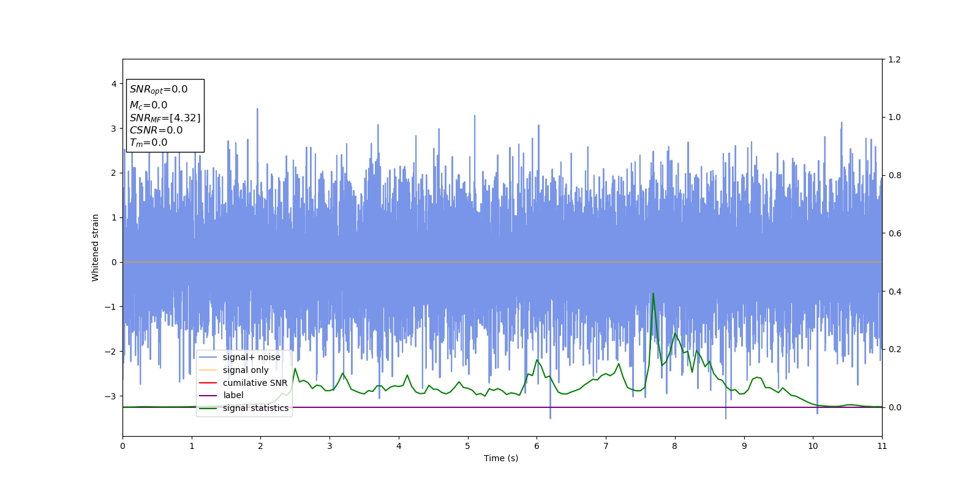Click the 'Whitened strain' y-axis label
Image resolution: width=980 pixels, height=490 pixels.
tap(96, 247)
